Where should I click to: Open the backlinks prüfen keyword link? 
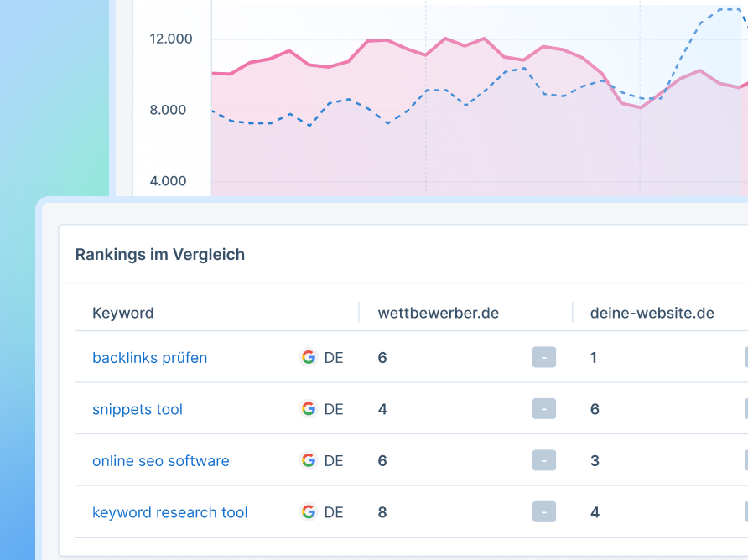click(x=150, y=358)
